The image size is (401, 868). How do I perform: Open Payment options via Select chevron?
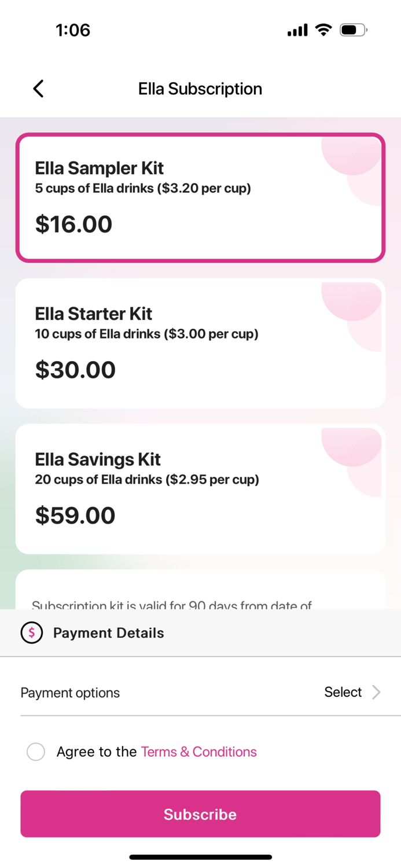376,692
